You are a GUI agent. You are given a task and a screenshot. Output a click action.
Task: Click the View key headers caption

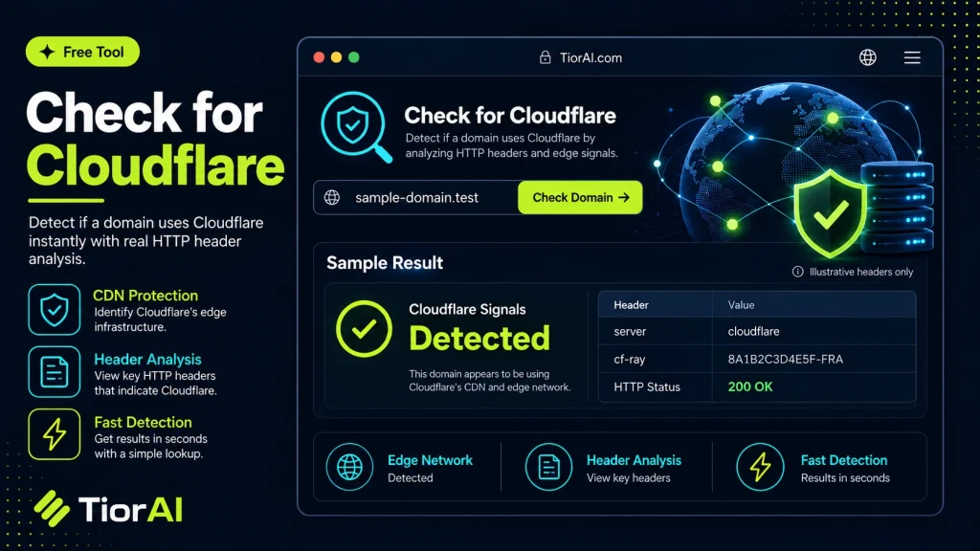coord(628,478)
